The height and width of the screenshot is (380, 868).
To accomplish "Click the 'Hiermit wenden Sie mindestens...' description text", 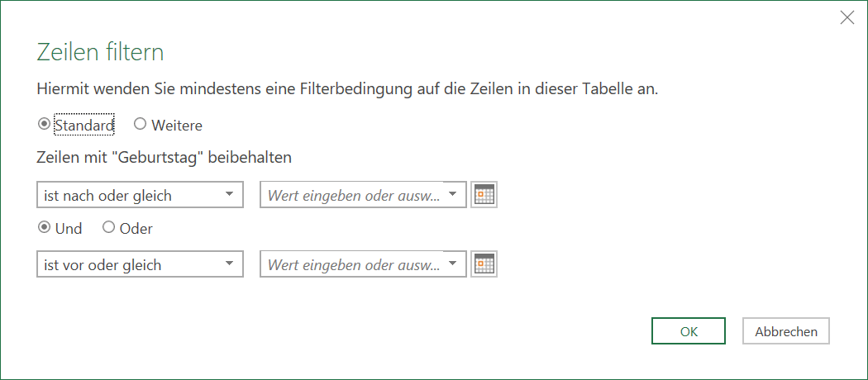I will pos(348,89).
